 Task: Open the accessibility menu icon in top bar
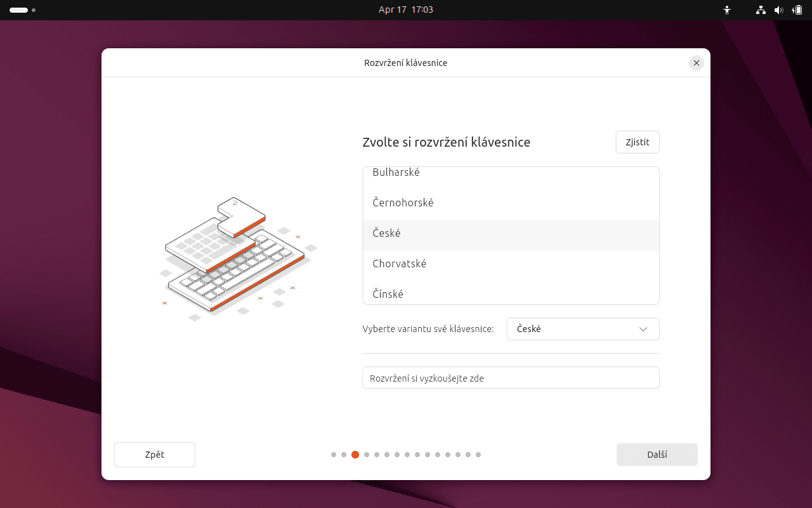pos(727,10)
